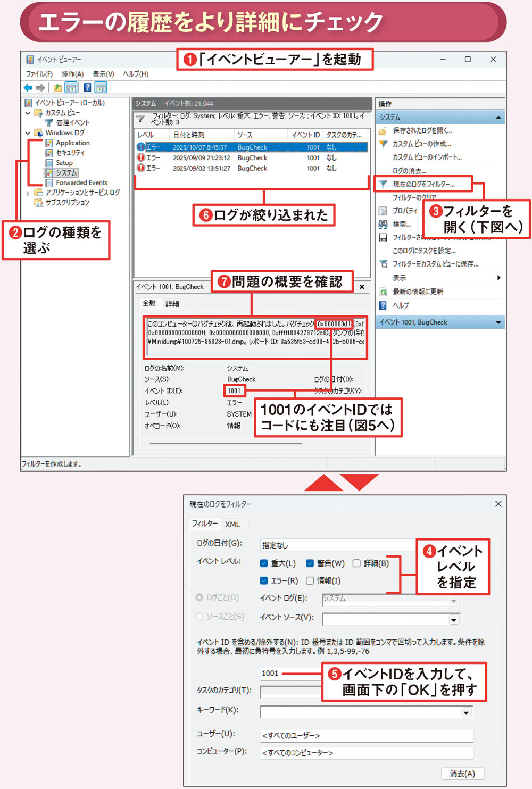
Task: Check the 情報(I) event level checkbox
Action: [310, 580]
